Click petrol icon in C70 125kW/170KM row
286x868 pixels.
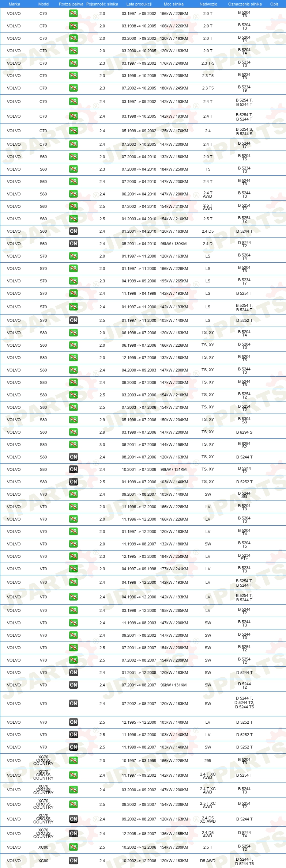click(73, 131)
